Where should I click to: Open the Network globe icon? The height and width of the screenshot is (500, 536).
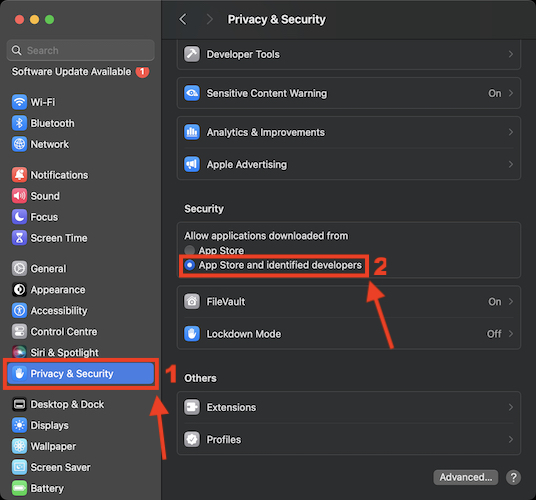19,144
